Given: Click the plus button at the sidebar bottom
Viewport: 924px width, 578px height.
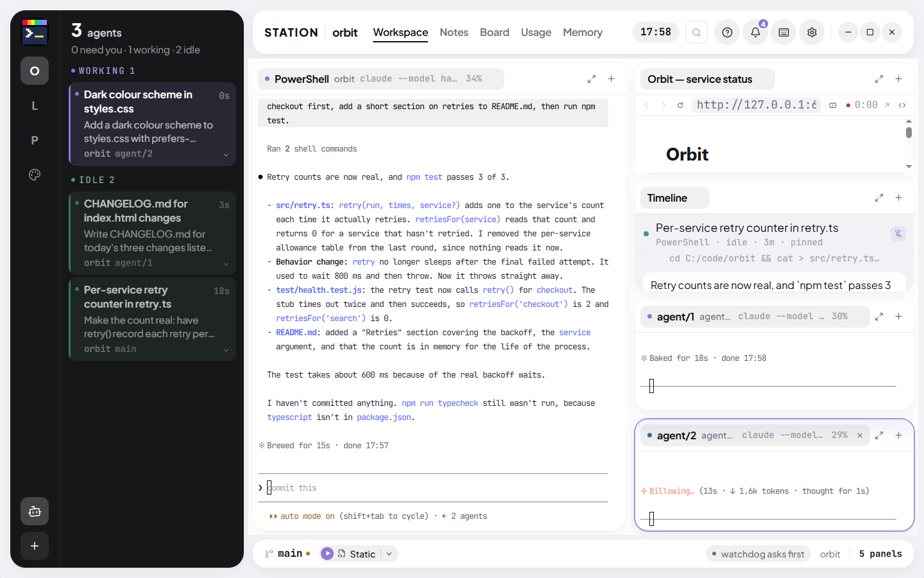Looking at the screenshot, I should click(35, 546).
